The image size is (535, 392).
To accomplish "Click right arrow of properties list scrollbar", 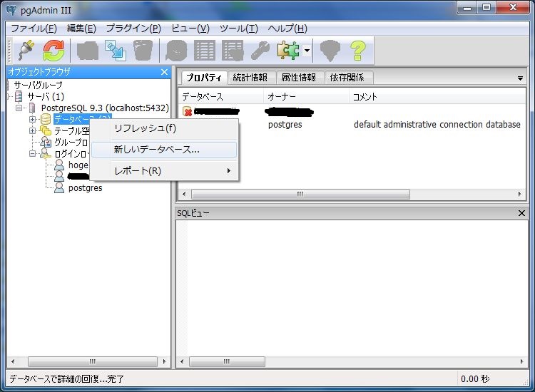I will point(519,195).
